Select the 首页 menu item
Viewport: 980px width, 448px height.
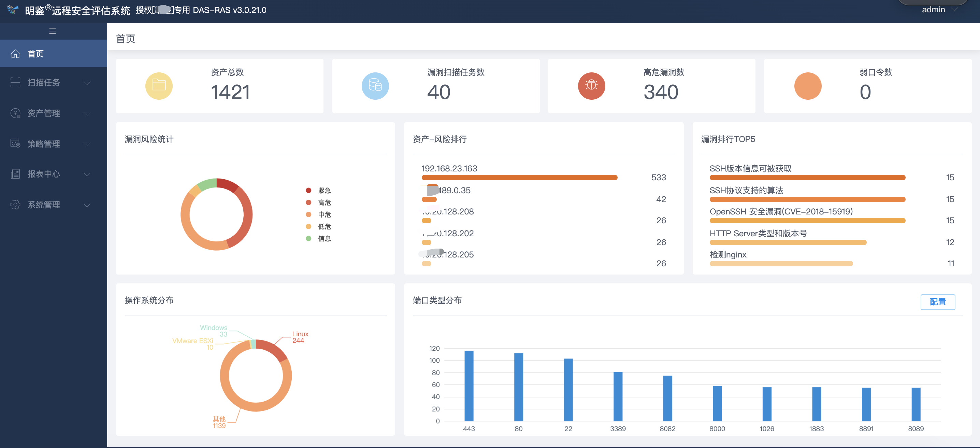(x=36, y=54)
